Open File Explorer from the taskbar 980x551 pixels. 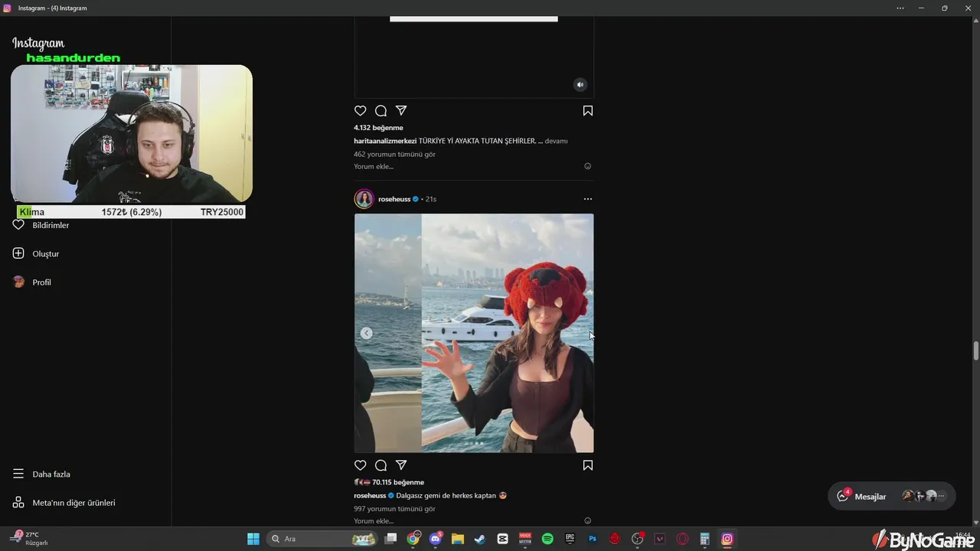pyautogui.click(x=458, y=539)
